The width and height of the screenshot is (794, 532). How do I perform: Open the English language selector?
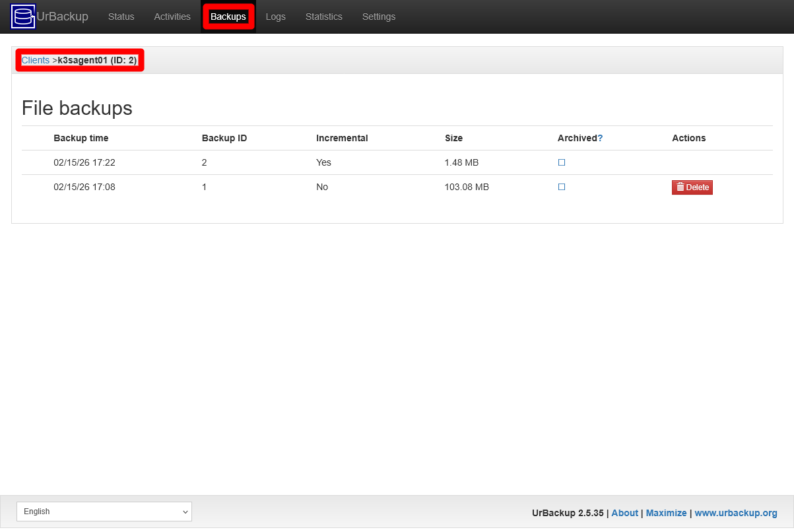[x=104, y=511]
